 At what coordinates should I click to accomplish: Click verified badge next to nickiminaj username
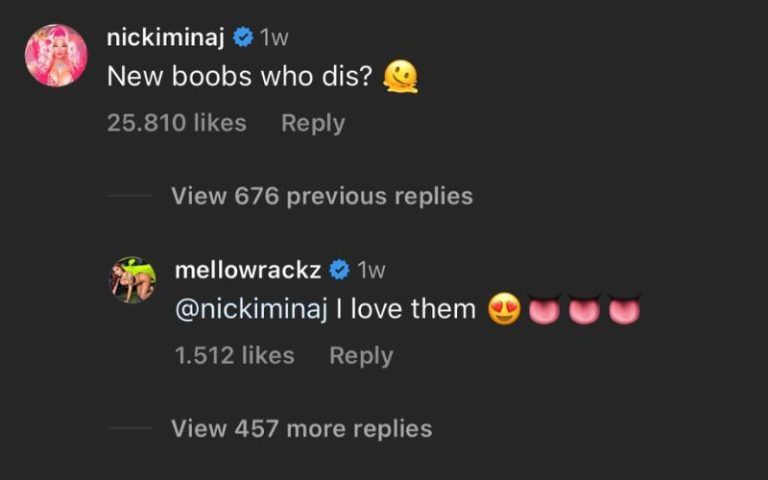[x=242, y=38]
